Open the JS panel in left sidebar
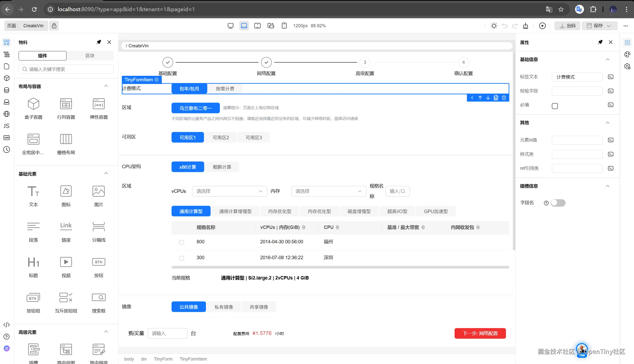This screenshot has height=364, width=634. point(6,126)
